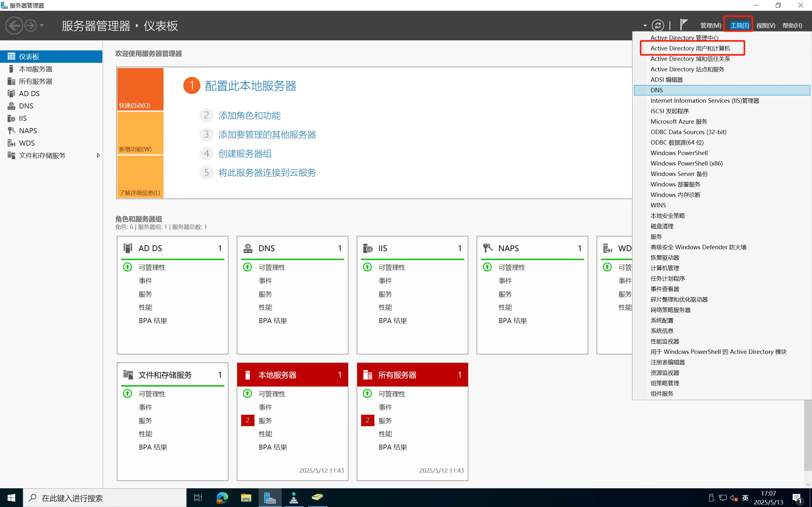Choose Active Directory 域和信任关系 menu item
The width and height of the screenshot is (812, 507).
coord(722,59)
